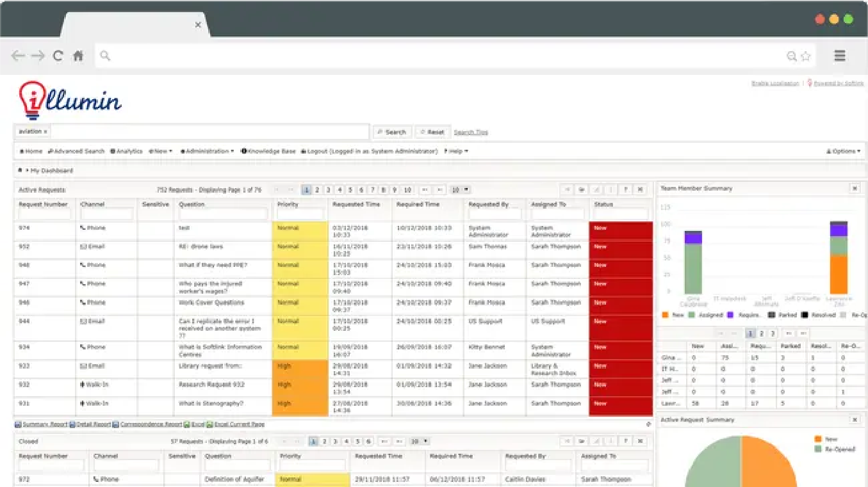Go back with the browser back arrow

click(18, 56)
